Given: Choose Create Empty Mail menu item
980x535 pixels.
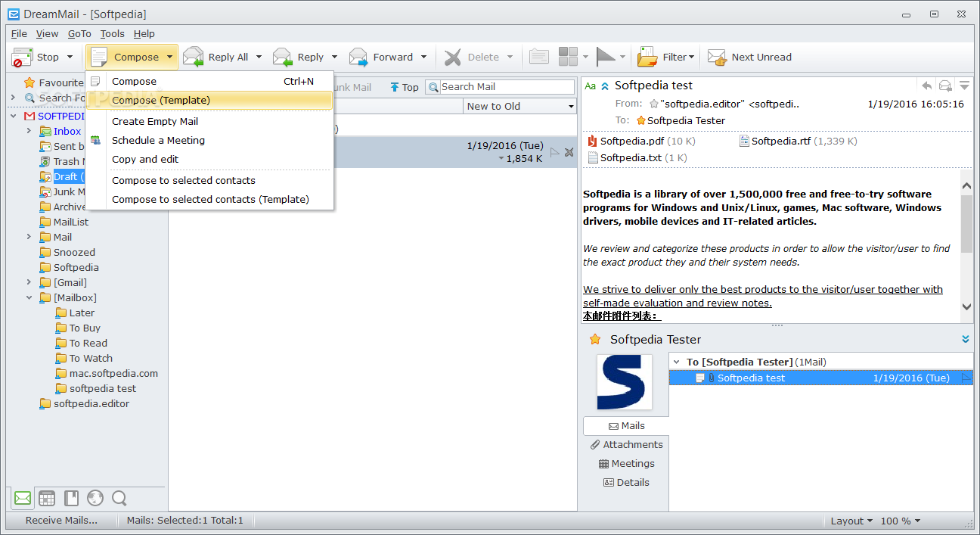Looking at the screenshot, I should 209,121.
